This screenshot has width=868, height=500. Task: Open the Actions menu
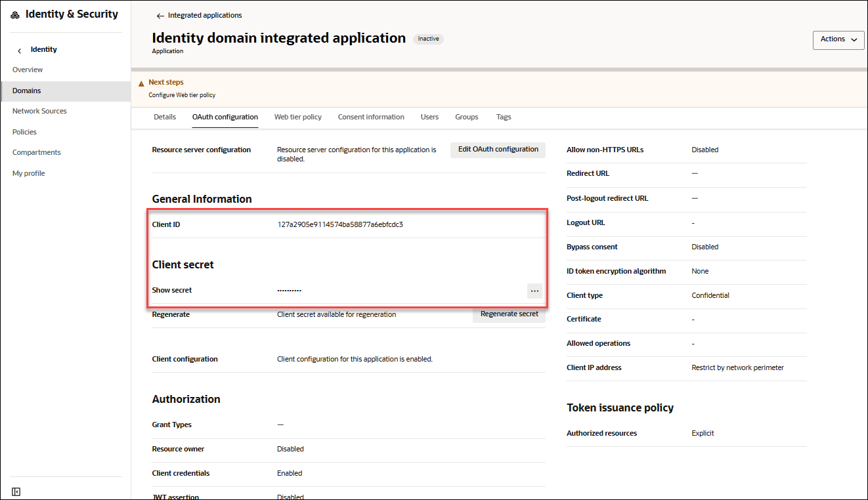[x=838, y=40]
